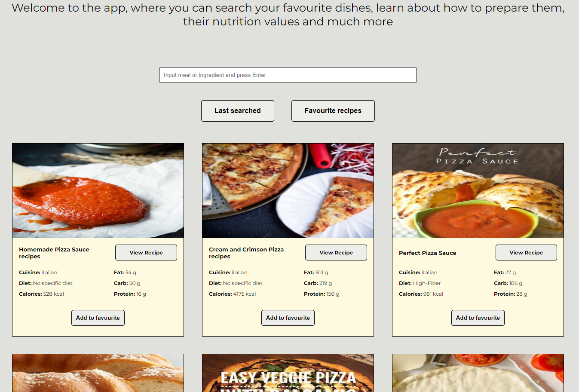Add Homemade Pizza Sauce to favourites
This screenshot has height=392, width=579.
tap(98, 318)
